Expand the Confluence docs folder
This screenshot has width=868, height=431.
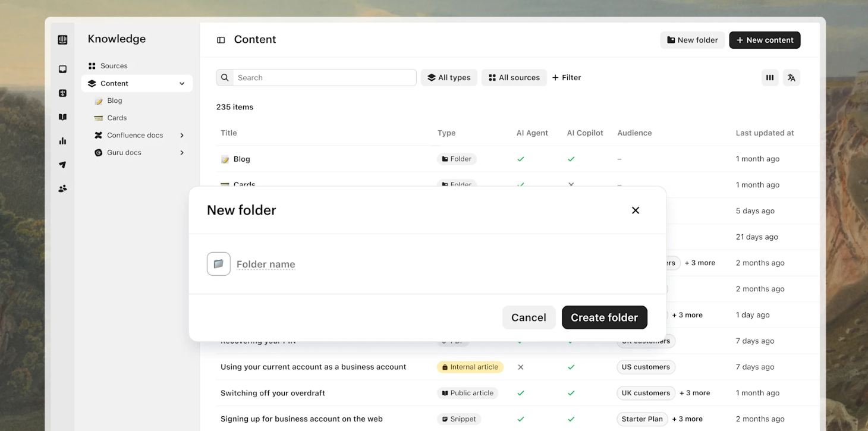(182, 136)
